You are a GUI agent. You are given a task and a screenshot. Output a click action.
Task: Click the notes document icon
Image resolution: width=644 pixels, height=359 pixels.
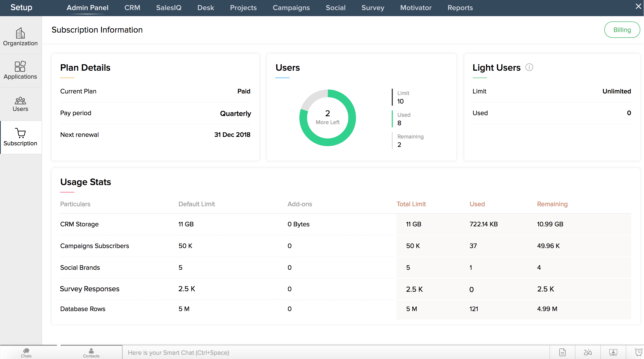coord(562,352)
